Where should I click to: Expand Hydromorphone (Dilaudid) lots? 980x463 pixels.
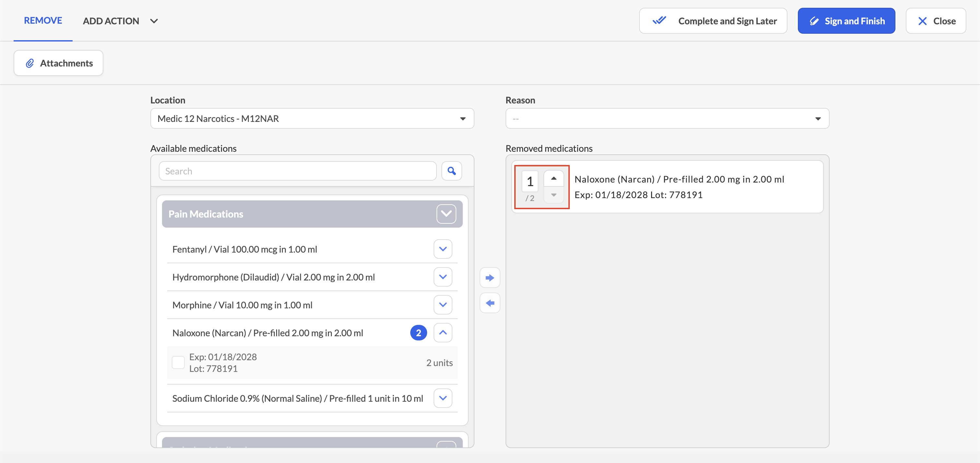pos(443,277)
